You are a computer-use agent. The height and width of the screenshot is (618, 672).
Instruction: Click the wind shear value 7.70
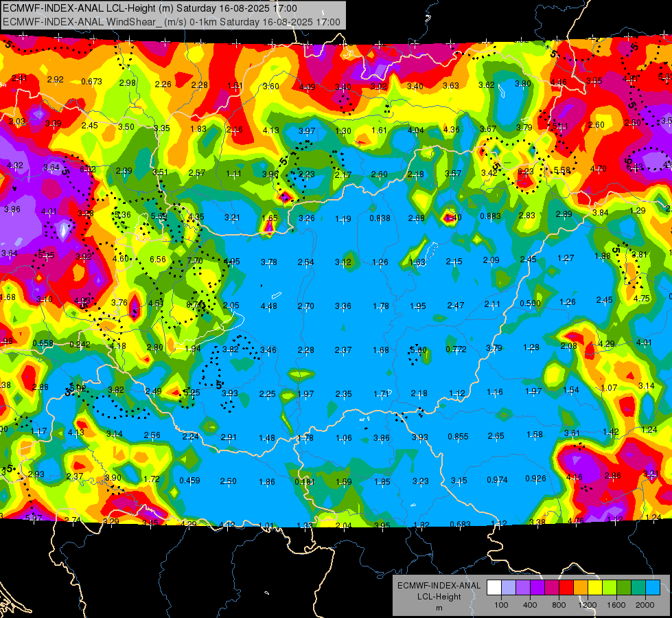[x=195, y=261]
